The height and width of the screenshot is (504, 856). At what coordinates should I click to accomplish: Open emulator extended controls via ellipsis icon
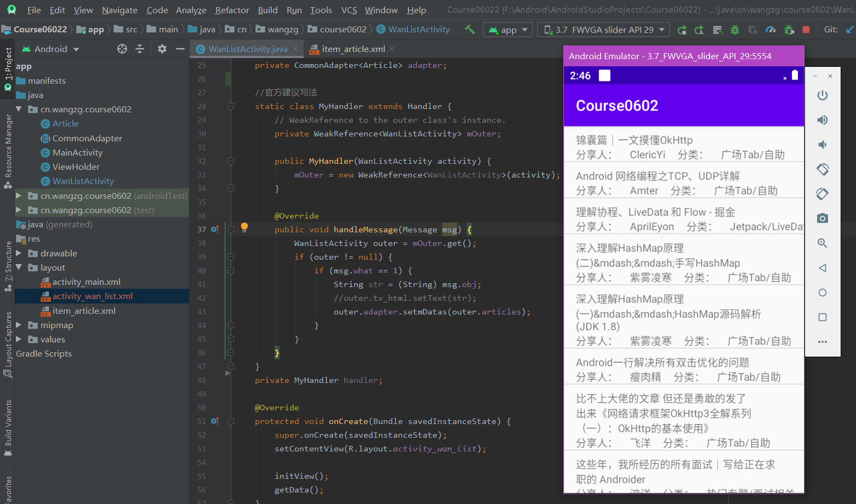(x=823, y=341)
